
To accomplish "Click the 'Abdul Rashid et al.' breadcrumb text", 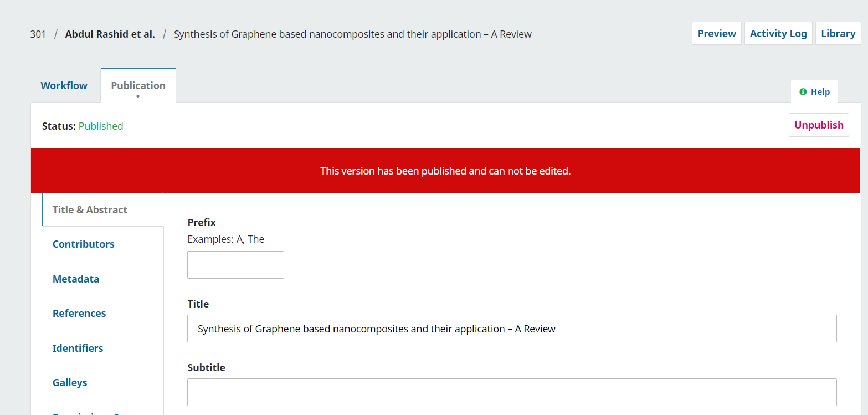I will tap(110, 34).
